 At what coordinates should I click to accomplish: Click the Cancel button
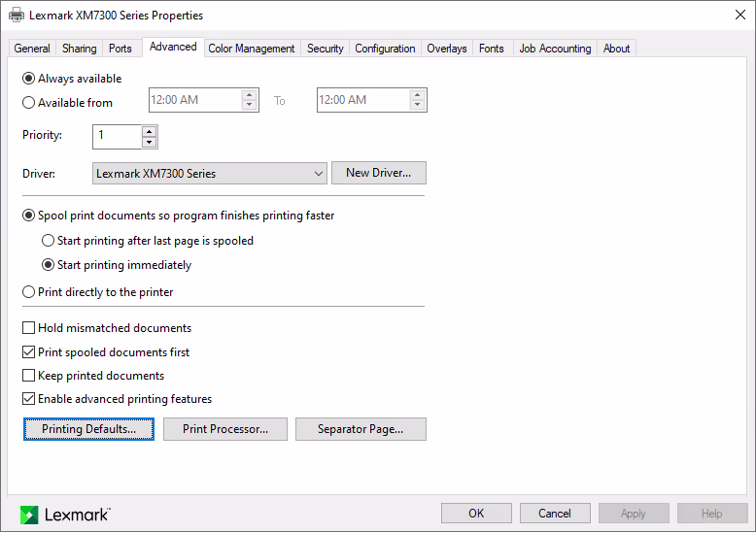click(555, 514)
